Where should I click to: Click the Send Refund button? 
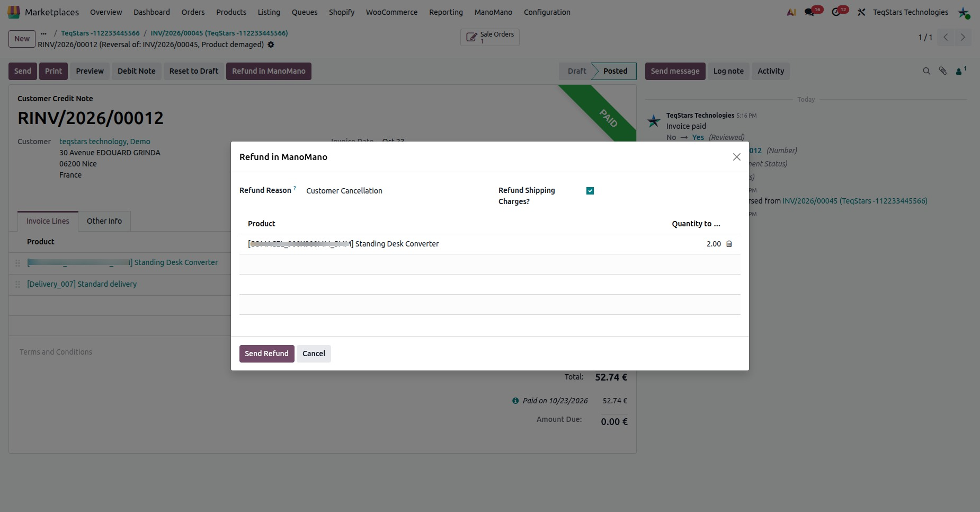[x=266, y=354]
